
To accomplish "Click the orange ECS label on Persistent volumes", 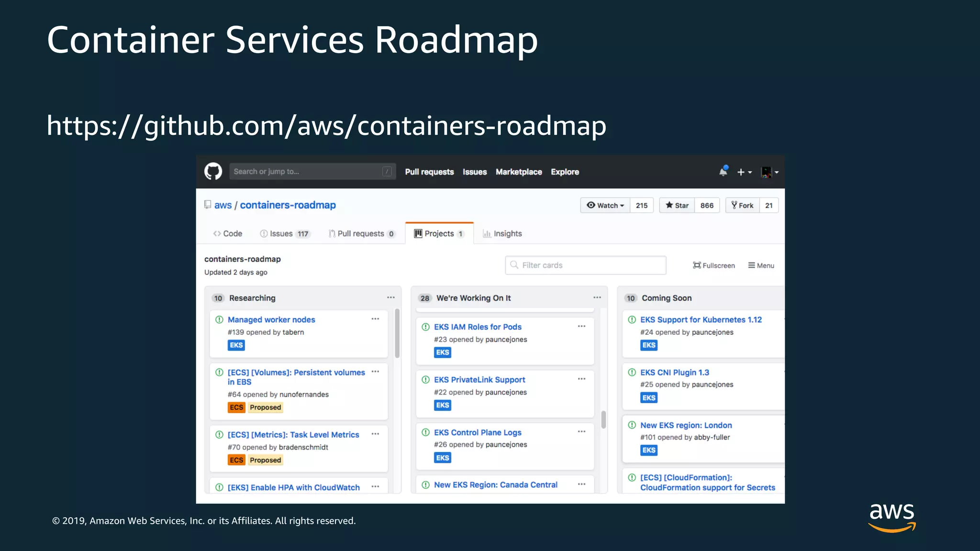I will click(236, 407).
